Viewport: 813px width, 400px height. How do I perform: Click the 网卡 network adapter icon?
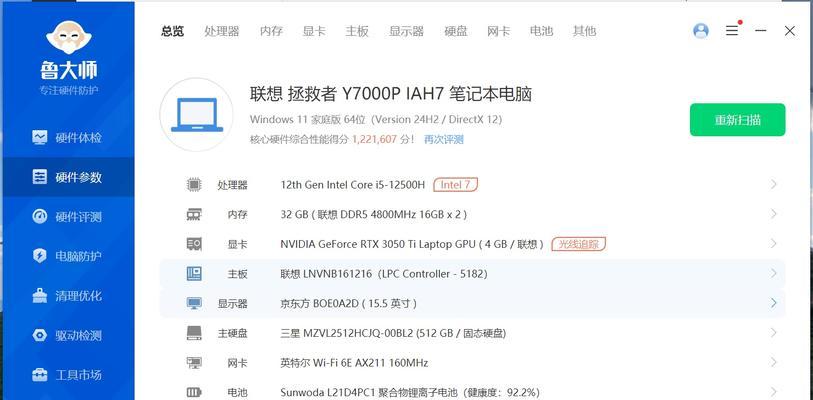(194, 363)
